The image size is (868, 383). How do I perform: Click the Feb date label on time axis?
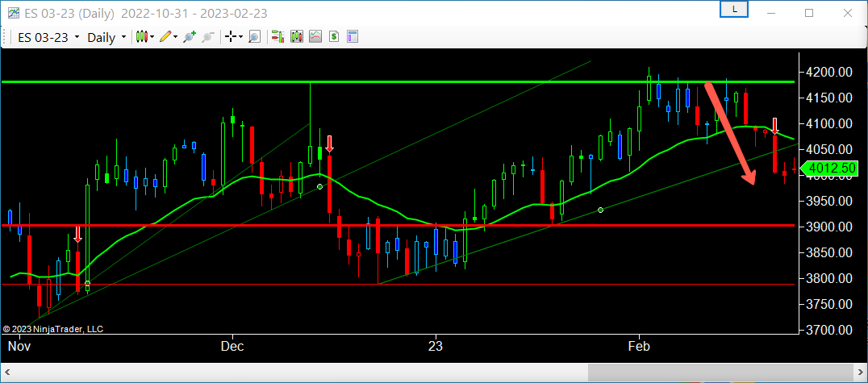click(639, 347)
